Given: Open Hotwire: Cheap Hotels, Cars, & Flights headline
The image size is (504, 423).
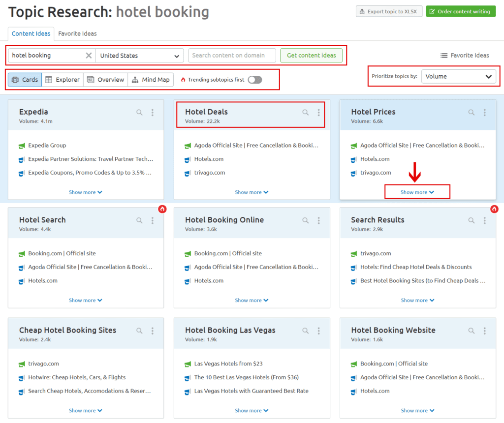Looking at the screenshot, I should 77,377.
